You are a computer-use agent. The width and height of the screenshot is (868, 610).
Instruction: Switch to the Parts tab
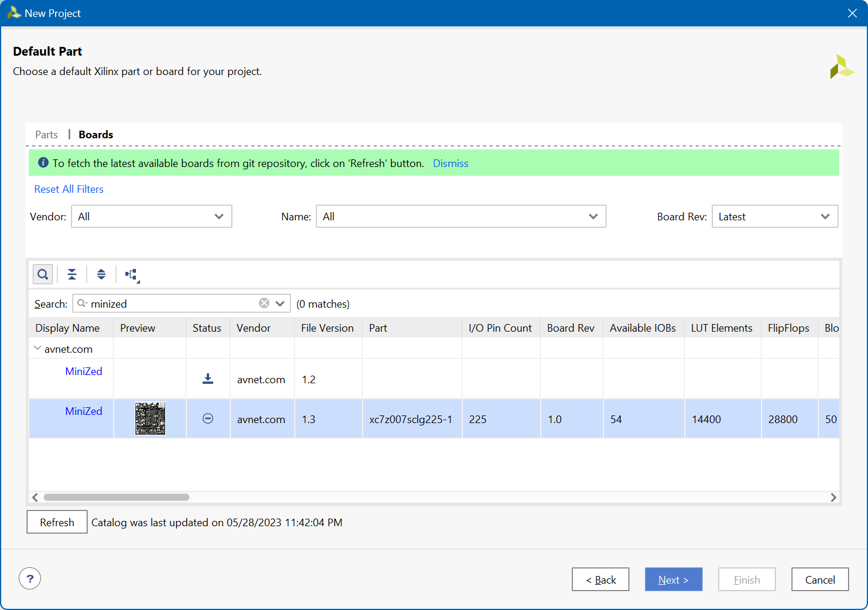coord(46,135)
